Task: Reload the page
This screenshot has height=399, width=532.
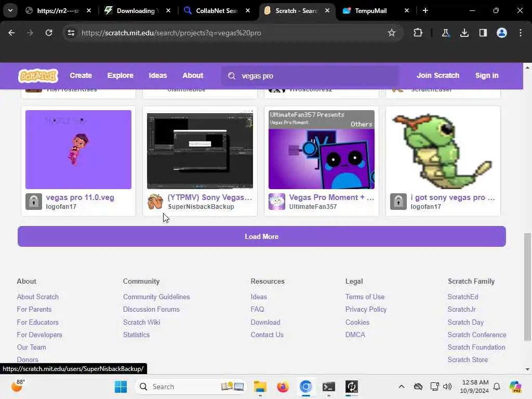Action: click(49, 33)
